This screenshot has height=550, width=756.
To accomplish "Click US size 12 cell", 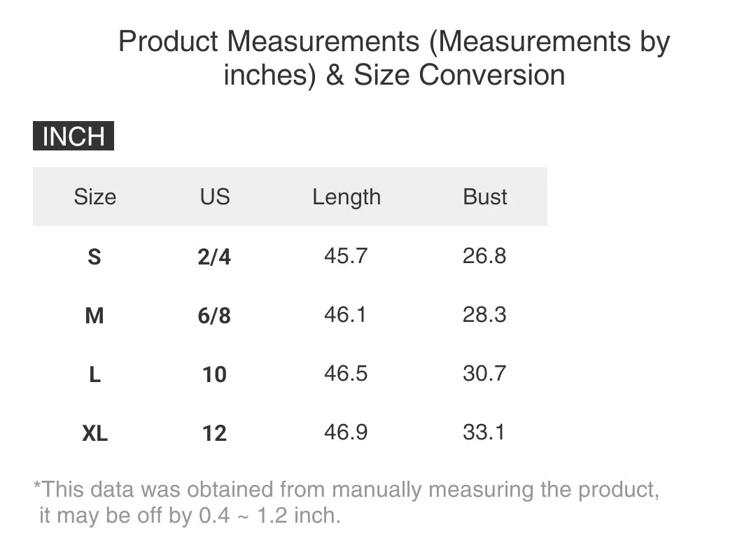I will tap(214, 433).
